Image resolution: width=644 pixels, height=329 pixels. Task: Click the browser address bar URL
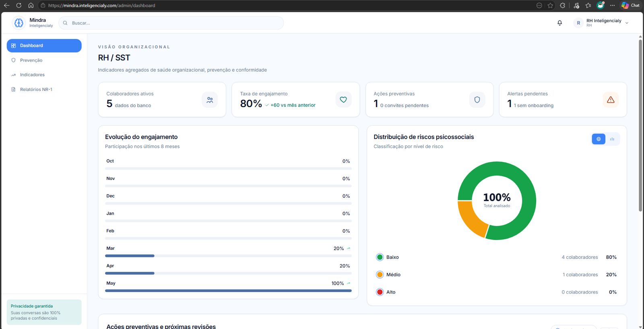101,6
